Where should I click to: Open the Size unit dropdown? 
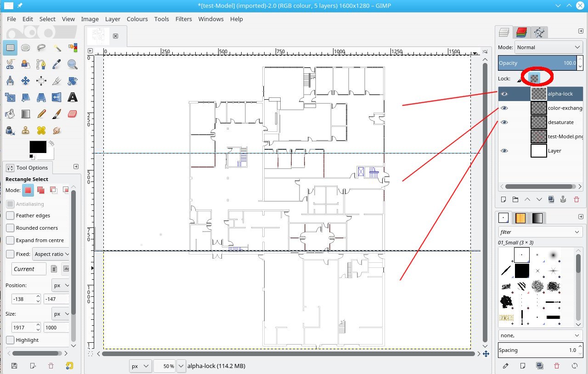[x=61, y=314]
